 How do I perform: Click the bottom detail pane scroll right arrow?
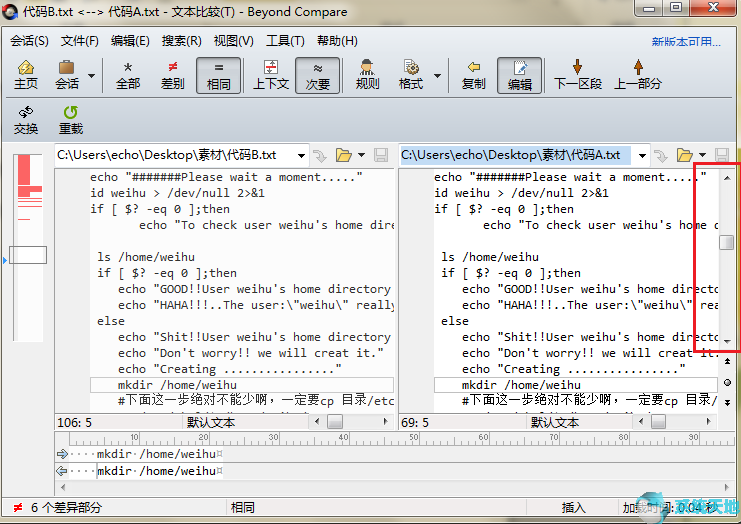click(x=727, y=487)
